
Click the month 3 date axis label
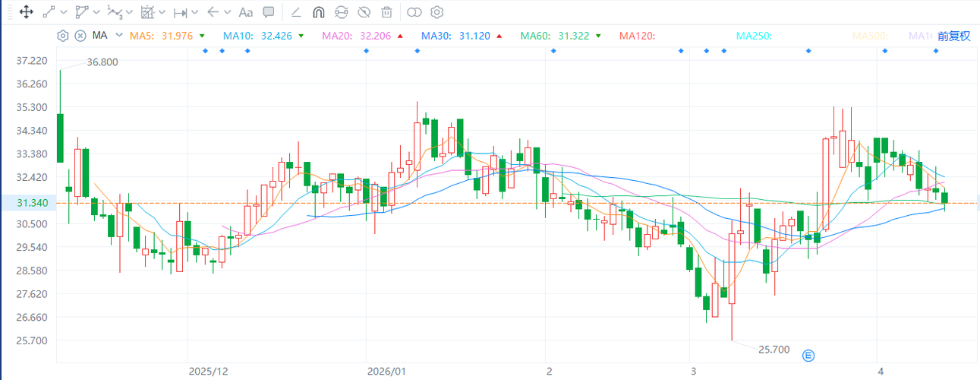click(x=694, y=372)
